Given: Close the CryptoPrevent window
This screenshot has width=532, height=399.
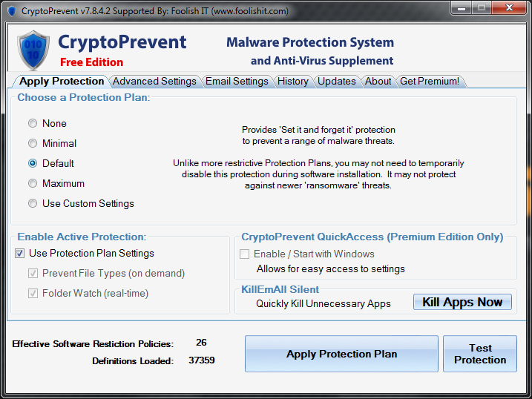Looking at the screenshot, I should point(509,8).
